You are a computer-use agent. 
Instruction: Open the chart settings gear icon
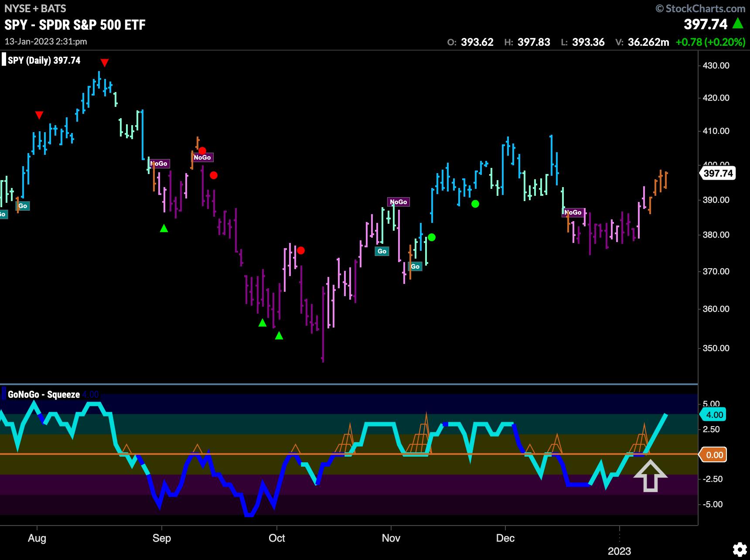[x=739, y=548]
